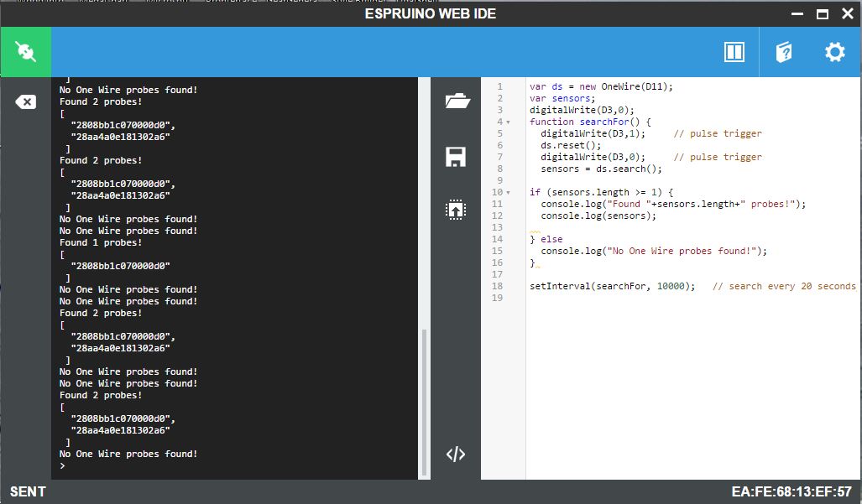
Task: Collapse the if block fold arrow at line 10
Action: click(x=508, y=192)
